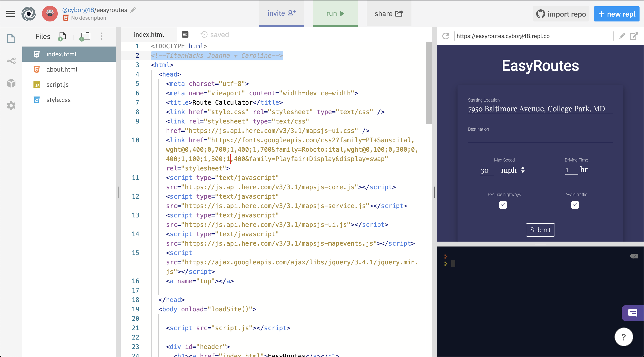Open the Files panel three-dot menu
644x357 pixels.
point(102,36)
